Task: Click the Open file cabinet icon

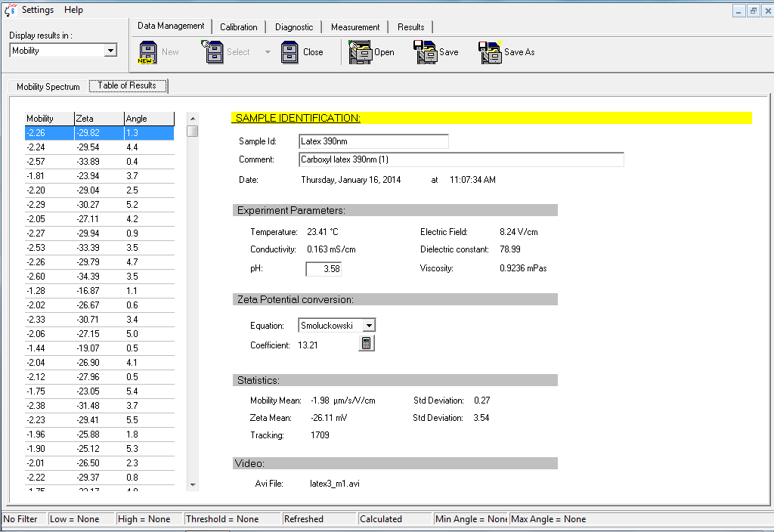Action: click(x=360, y=52)
